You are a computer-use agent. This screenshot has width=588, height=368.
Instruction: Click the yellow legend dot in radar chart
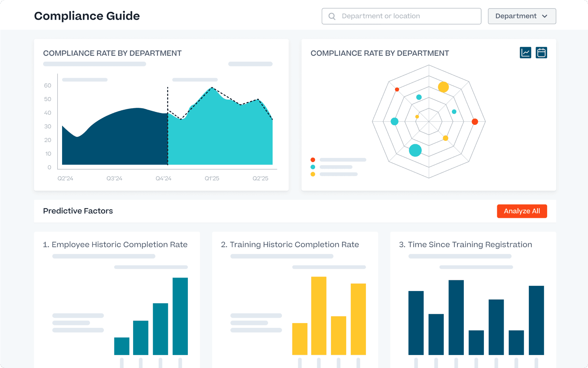(x=313, y=174)
